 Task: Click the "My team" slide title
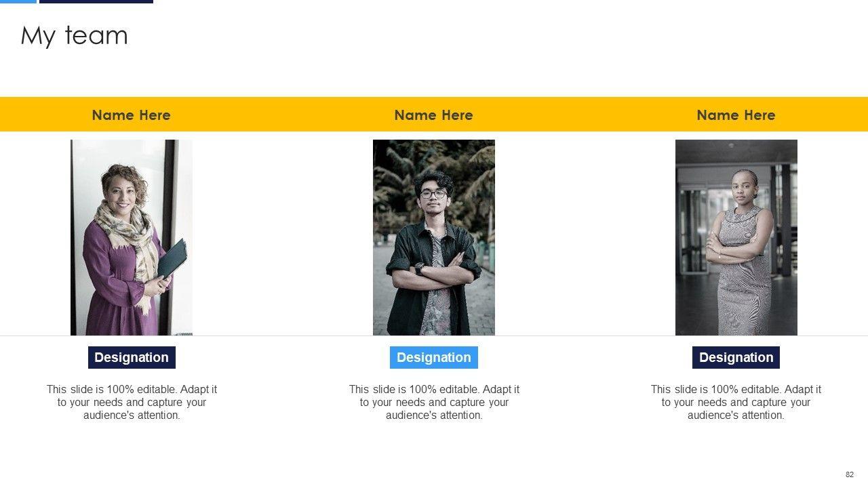(74, 35)
